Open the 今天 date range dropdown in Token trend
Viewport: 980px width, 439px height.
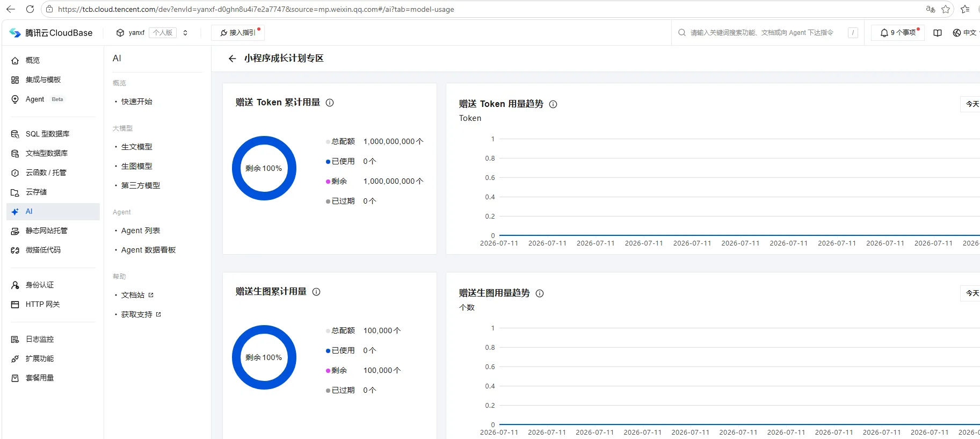971,104
